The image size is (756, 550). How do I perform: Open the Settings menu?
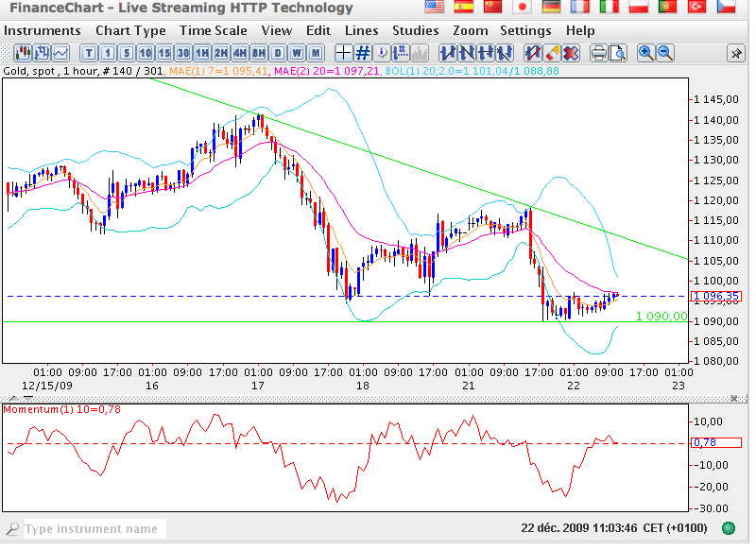click(x=525, y=30)
